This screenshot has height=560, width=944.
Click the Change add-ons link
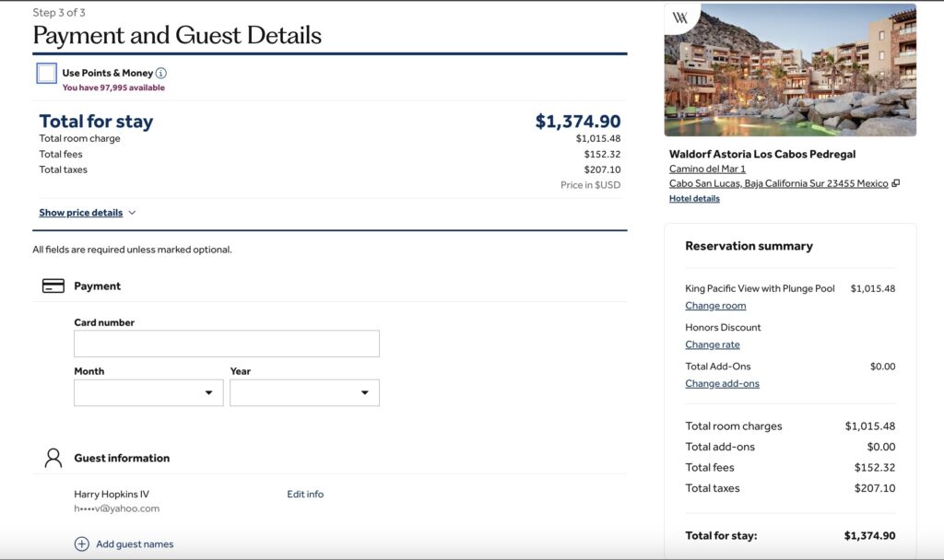pos(722,383)
